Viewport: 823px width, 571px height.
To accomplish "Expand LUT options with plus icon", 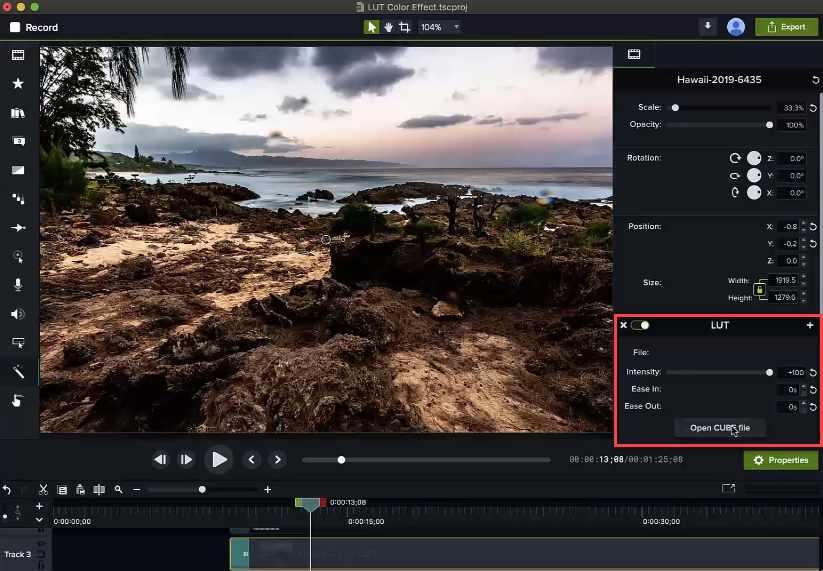I will (x=810, y=325).
